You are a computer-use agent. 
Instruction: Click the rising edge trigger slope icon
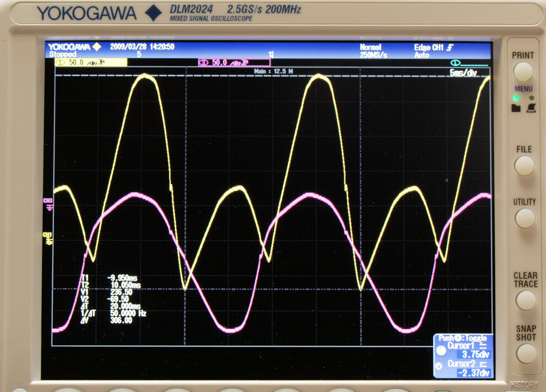[450, 48]
